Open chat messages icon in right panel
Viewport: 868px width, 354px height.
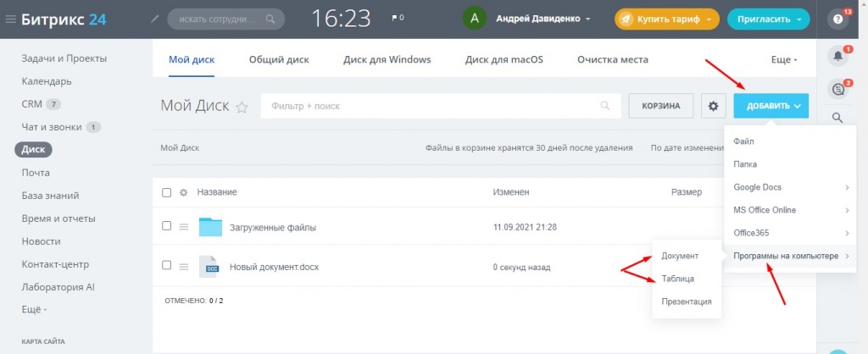click(x=838, y=88)
